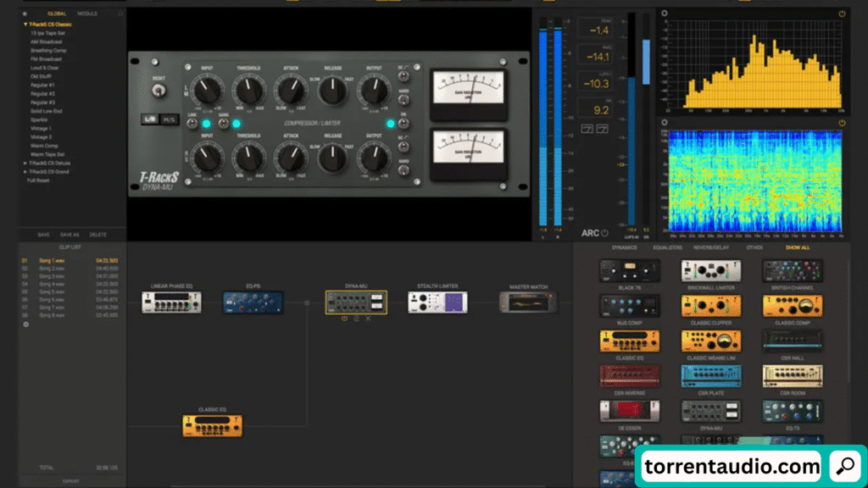Select the Linear Phase EQ chain module
Screen dimensions: 868x488
click(171, 302)
